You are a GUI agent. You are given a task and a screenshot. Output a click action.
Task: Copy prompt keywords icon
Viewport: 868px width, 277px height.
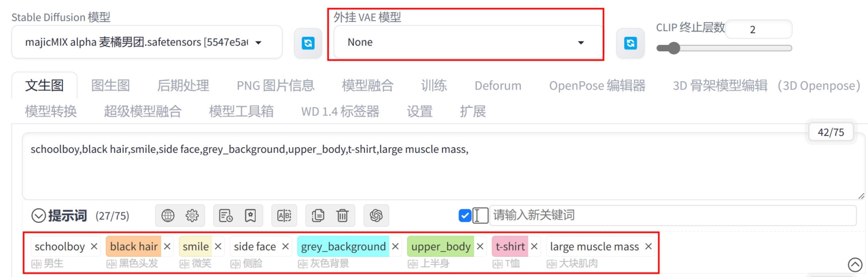[318, 216]
